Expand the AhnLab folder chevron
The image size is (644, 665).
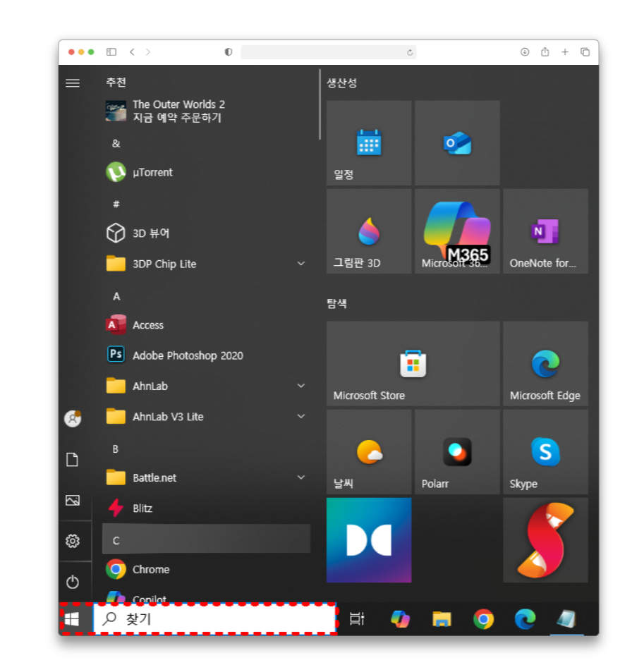coord(300,386)
